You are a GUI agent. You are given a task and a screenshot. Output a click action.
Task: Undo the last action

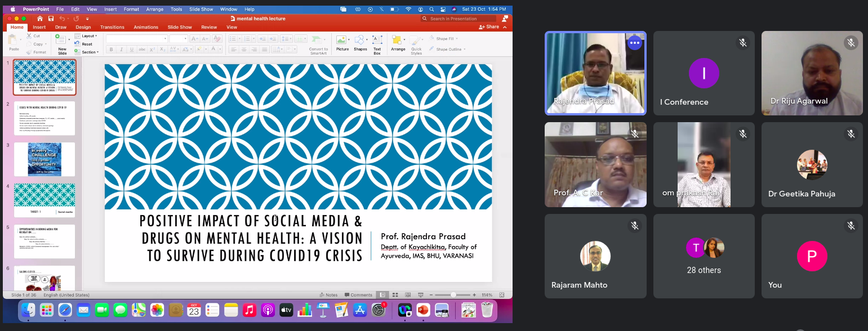coord(62,19)
